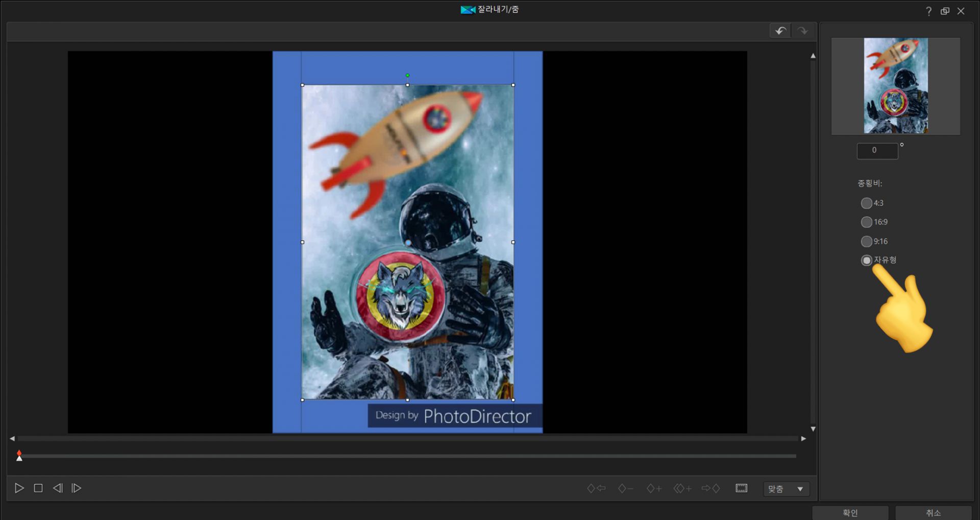Open help with the question mark icon
This screenshot has width=980, height=520.
click(929, 11)
